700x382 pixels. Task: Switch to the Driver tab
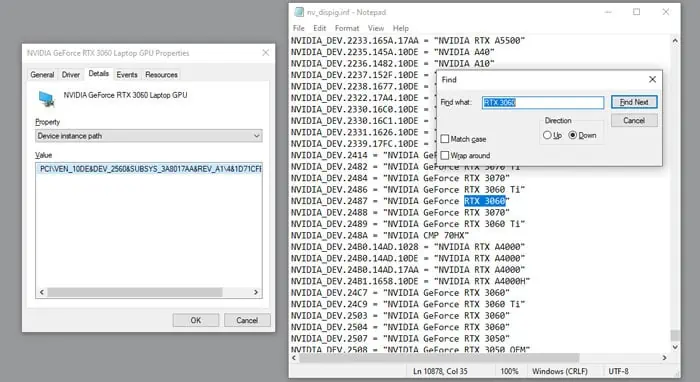[x=71, y=75]
